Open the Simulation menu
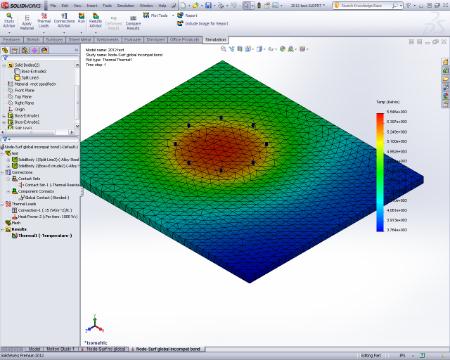Screen dimensions: 450x360 click(125, 6)
